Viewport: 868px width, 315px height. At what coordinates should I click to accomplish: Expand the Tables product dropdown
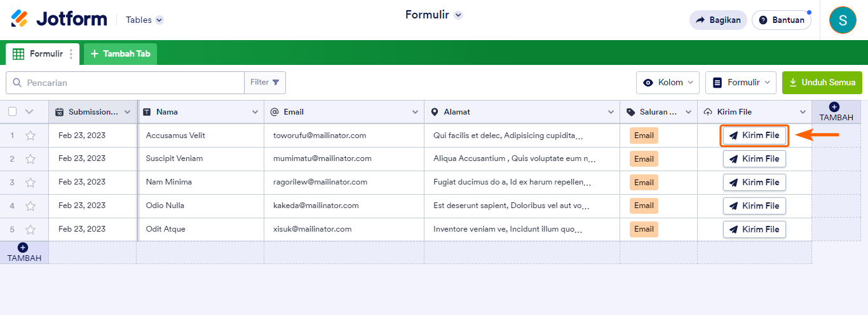click(159, 20)
